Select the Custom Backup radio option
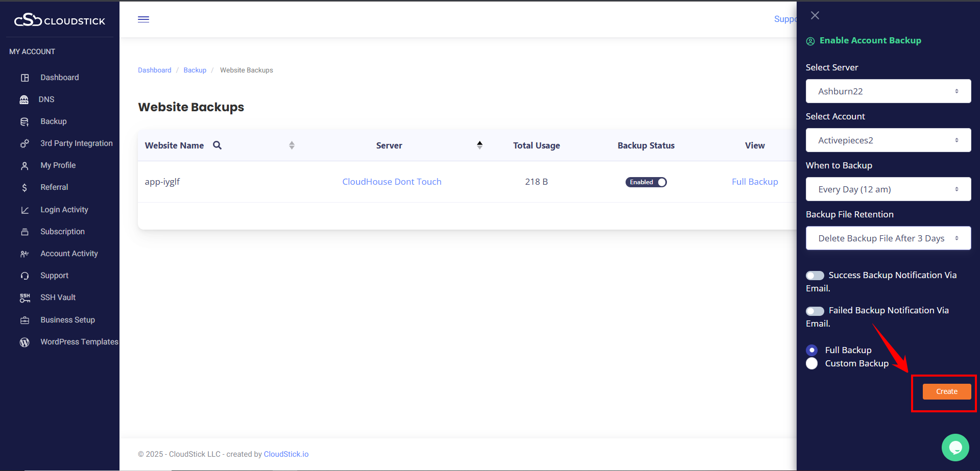The image size is (980, 471). pos(811,363)
